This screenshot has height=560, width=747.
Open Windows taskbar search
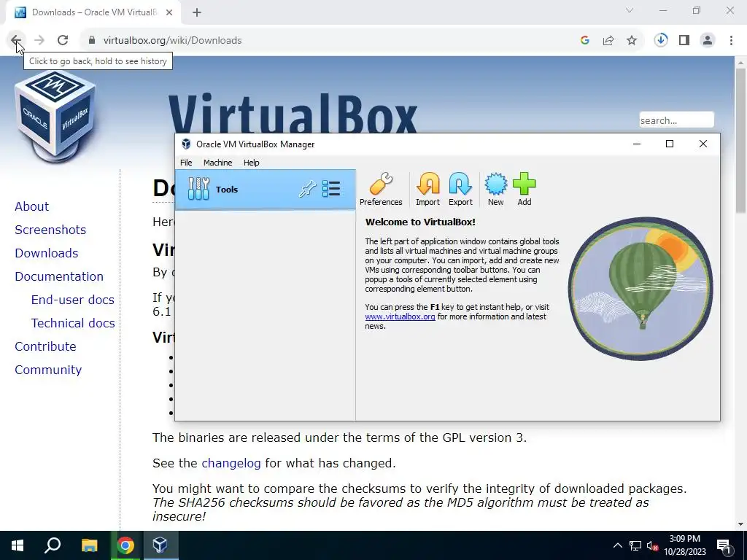click(53, 545)
